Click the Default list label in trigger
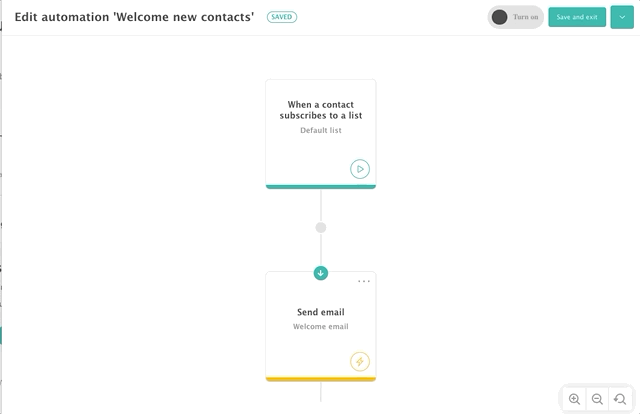This screenshot has width=640, height=414. coord(321,130)
